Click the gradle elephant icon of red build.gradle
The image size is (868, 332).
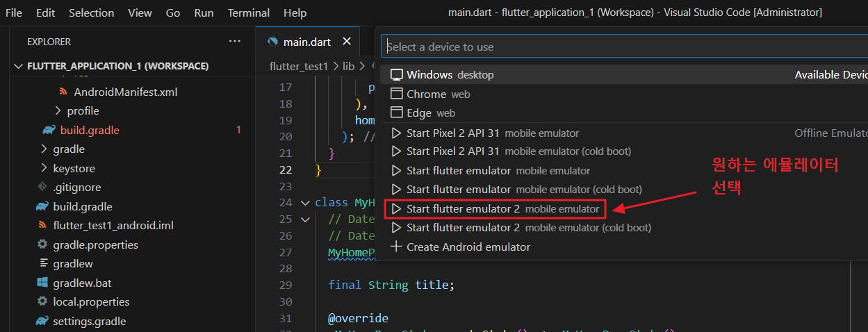(49, 130)
